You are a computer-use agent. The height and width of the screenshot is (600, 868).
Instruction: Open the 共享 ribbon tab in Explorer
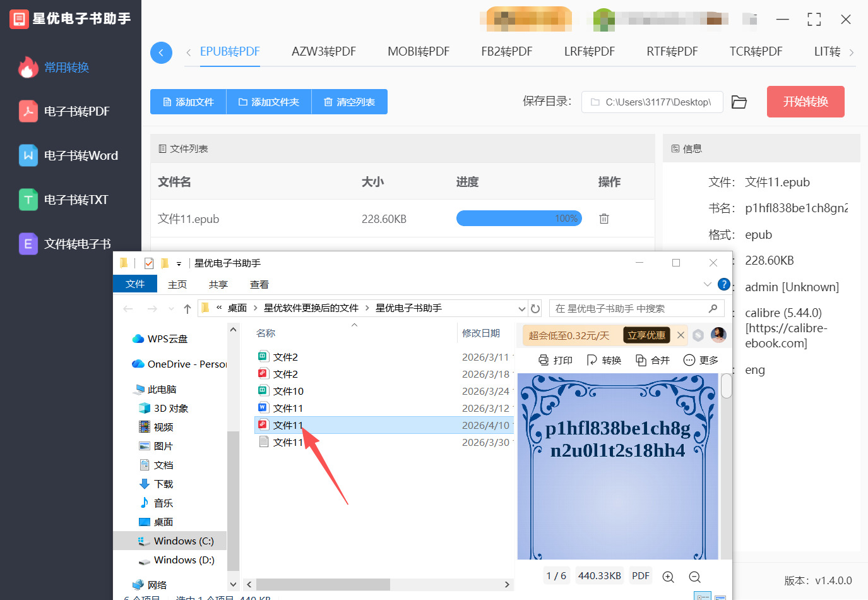pyautogui.click(x=218, y=285)
